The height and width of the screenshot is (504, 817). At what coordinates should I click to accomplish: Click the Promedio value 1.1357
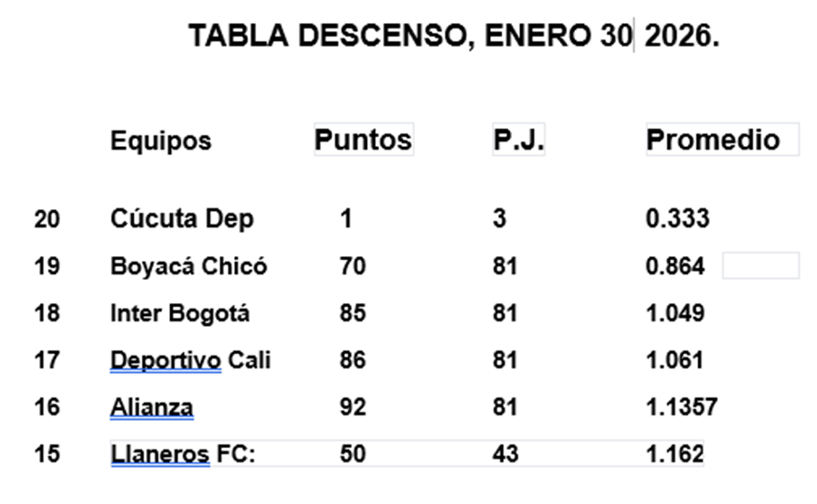pyautogui.click(x=681, y=407)
